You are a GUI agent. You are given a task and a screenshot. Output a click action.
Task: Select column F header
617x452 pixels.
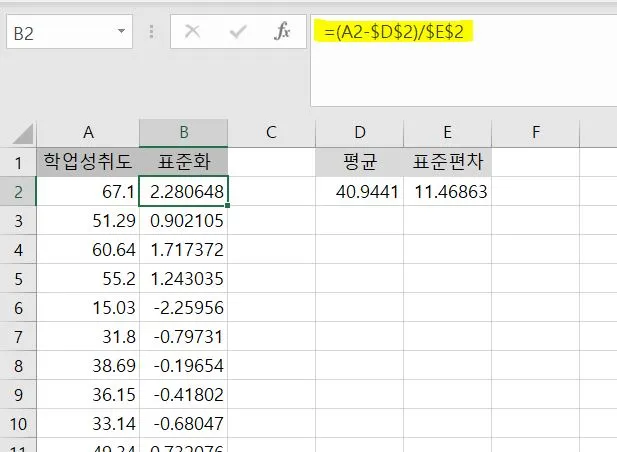536,133
